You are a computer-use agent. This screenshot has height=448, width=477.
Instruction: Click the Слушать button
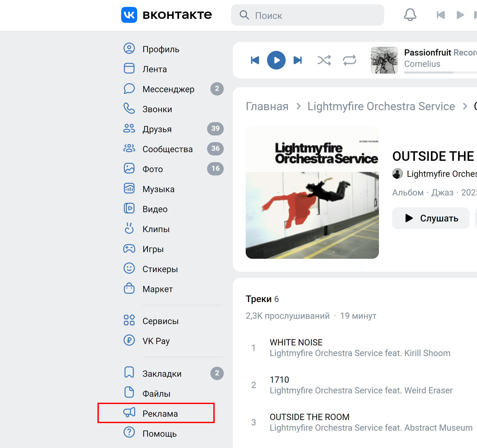pyautogui.click(x=431, y=218)
